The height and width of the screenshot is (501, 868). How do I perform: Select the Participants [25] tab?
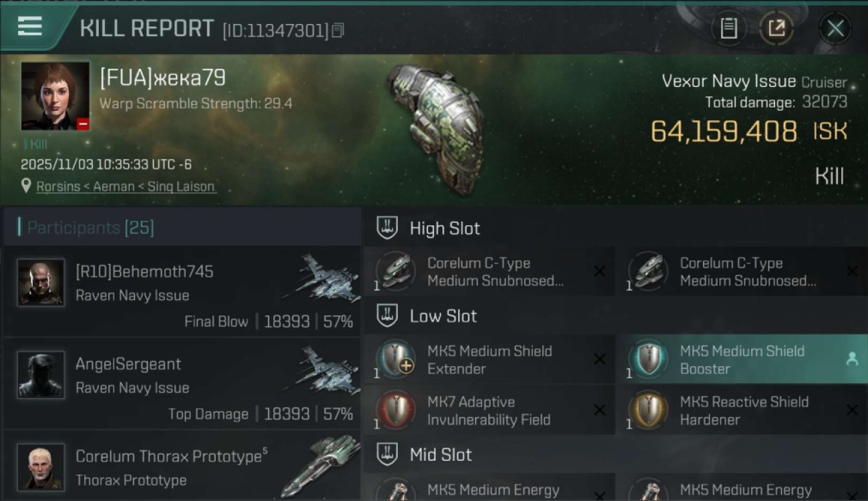90,228
